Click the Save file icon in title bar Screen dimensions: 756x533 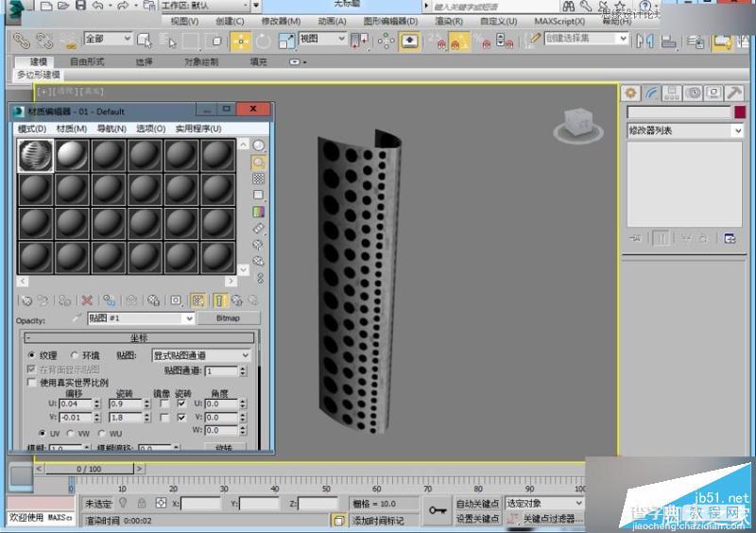80,6
